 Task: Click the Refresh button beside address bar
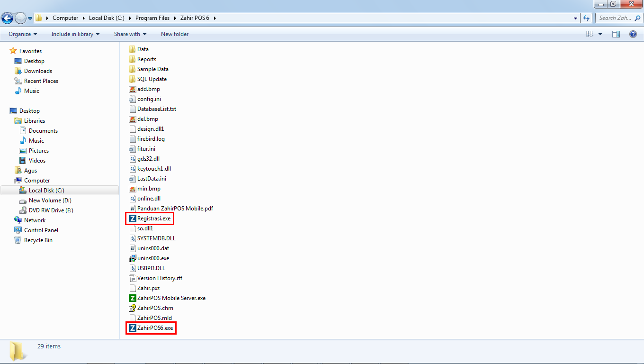tap(586, 18)
